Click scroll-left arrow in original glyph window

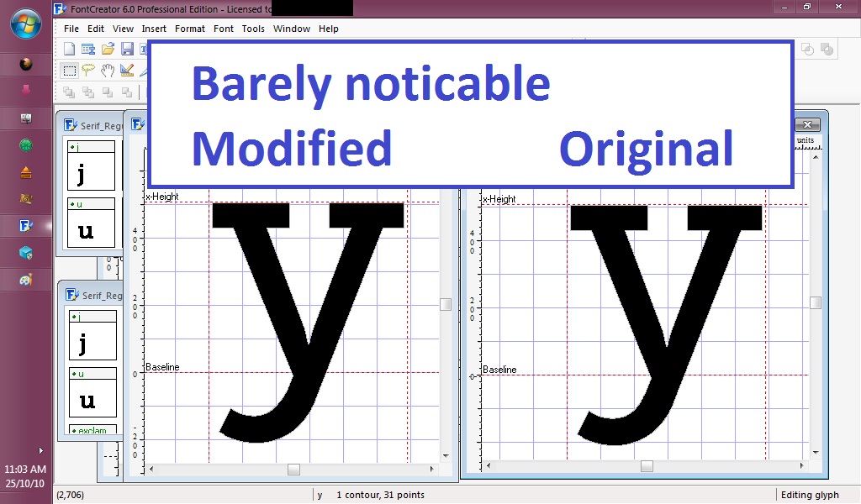489,466
